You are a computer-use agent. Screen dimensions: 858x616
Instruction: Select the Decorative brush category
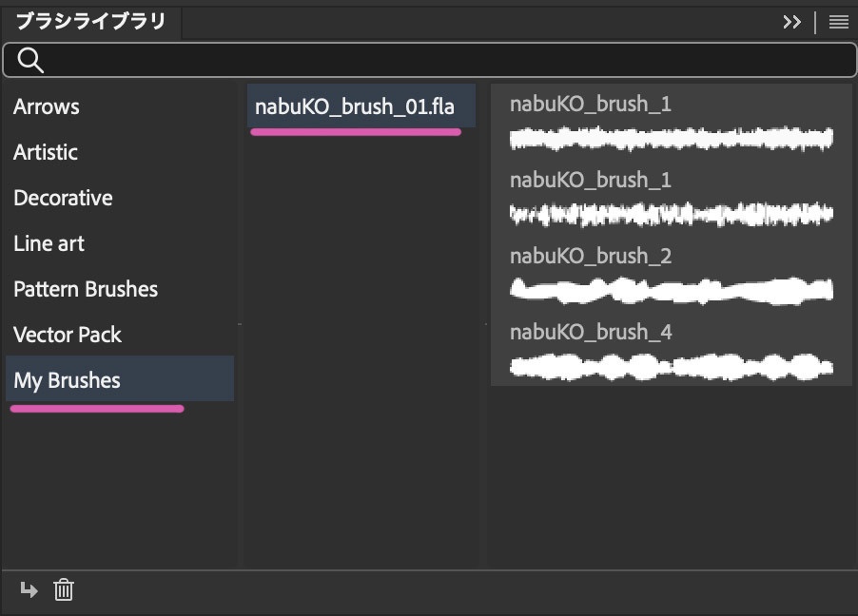(x=63, y=198)
